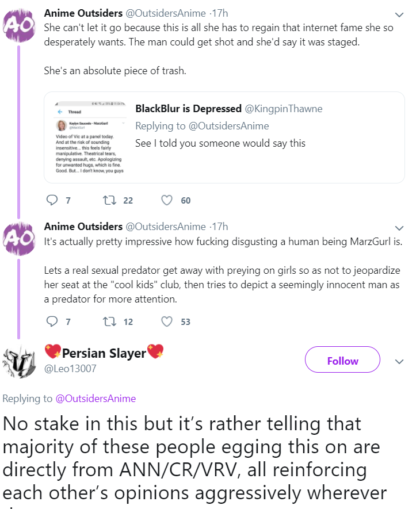Follow Persian Slayer

pyautogui.click(x=342, y=359)
